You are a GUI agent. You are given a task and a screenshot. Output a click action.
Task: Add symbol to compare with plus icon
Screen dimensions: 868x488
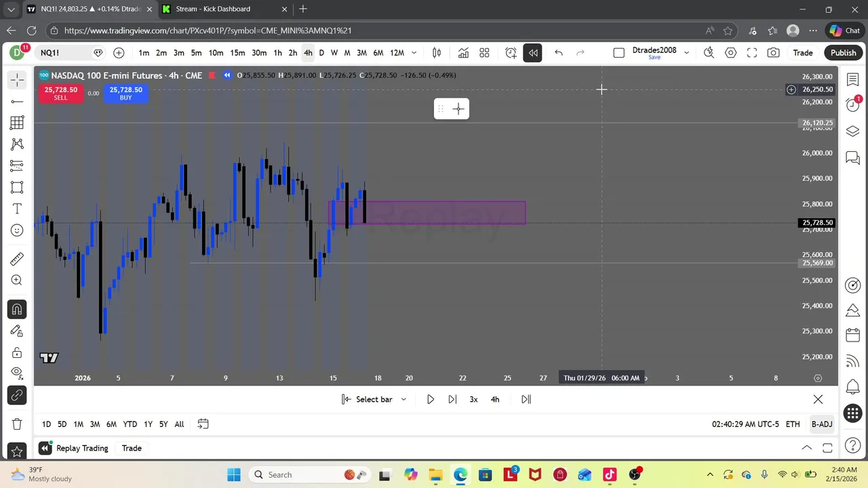tap(119, 53)
